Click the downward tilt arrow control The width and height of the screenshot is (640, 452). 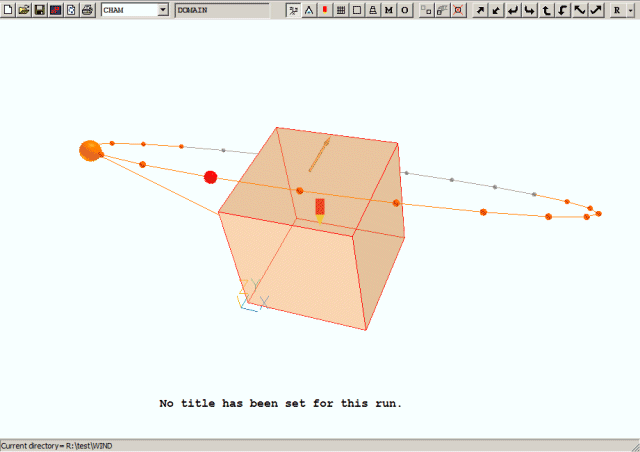pos(563,10)
